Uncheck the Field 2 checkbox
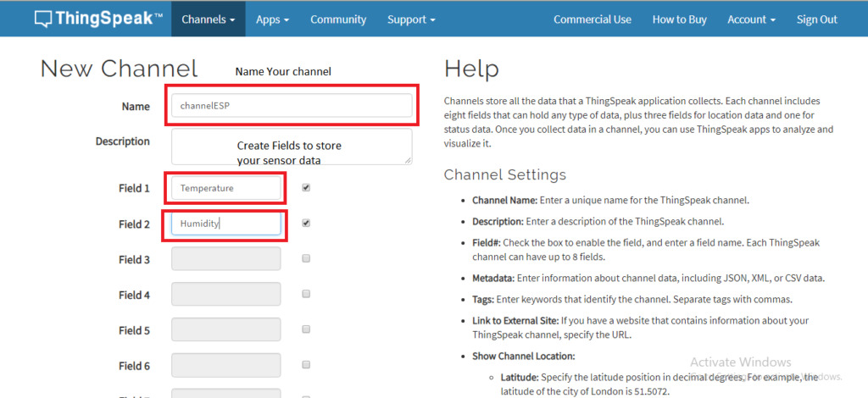The width and height of the screenshot is (868, 398). [x=306, y=224]
